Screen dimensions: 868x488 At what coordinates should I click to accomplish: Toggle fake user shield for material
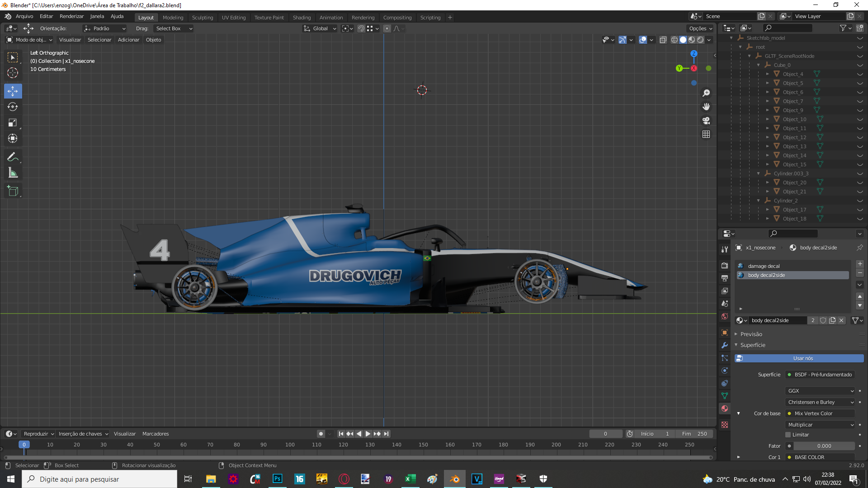[823, 320]
